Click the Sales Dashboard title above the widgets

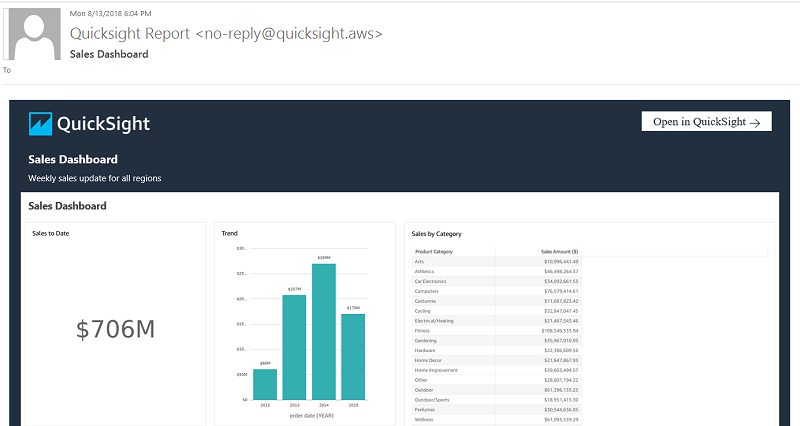pos(67,206)
